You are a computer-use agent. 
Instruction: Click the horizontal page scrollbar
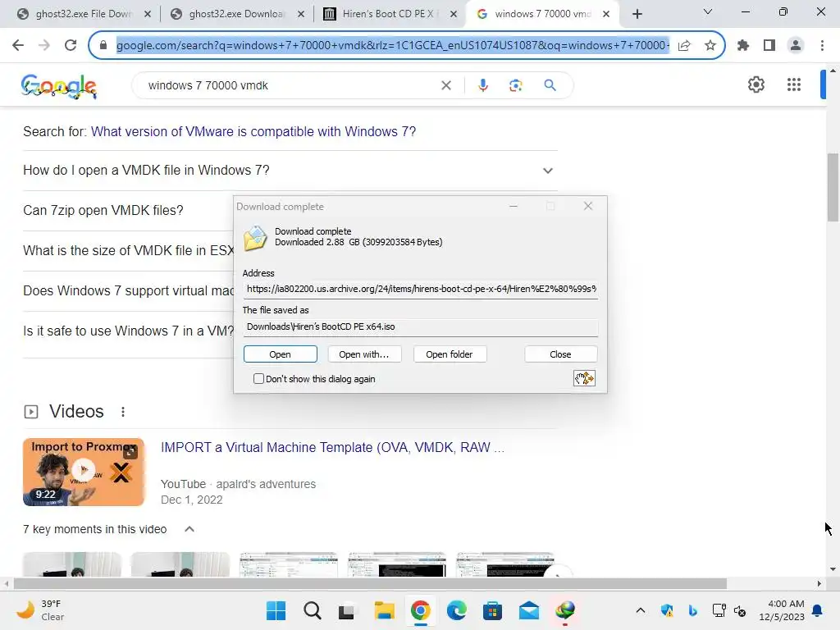tap(370, 583)
